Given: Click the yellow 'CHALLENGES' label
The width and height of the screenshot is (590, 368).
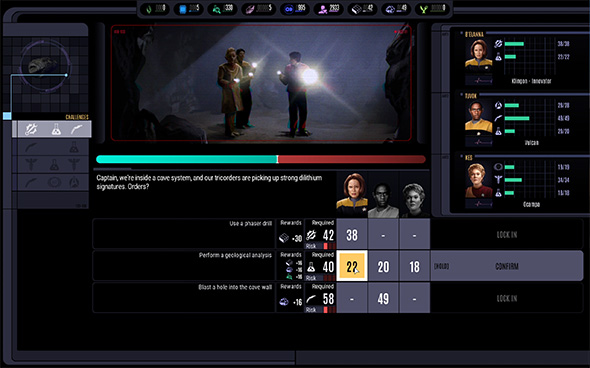Looking at the screenshot, I should click(77, 117).
